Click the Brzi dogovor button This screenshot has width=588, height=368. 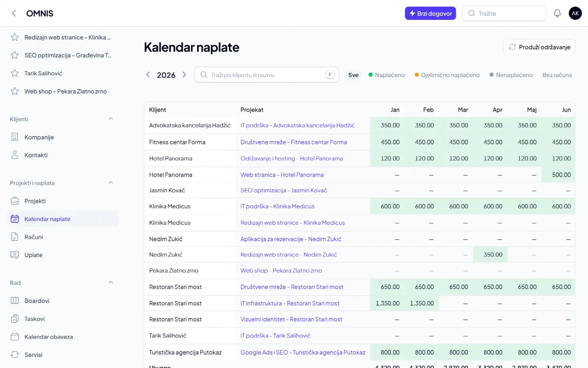[x=430, y=13]
